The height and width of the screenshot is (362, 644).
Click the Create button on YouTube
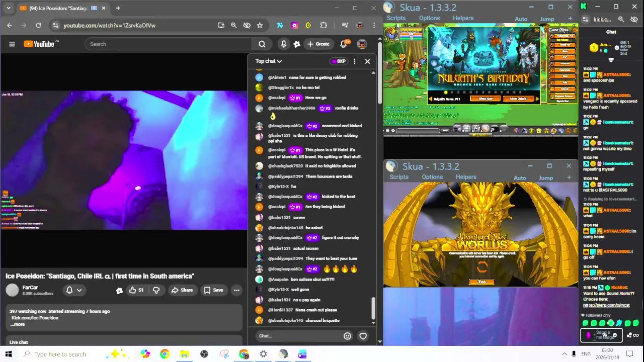click(x=318, y=44)
